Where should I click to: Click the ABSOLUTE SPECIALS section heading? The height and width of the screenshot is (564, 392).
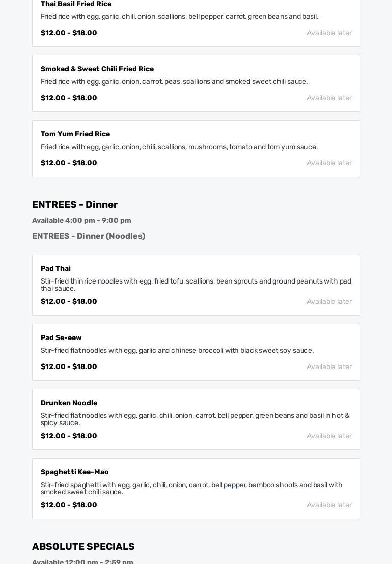click(x=83, y=546)
